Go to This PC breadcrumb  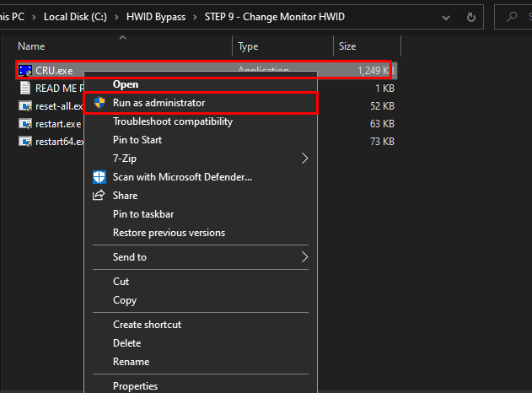12,17
